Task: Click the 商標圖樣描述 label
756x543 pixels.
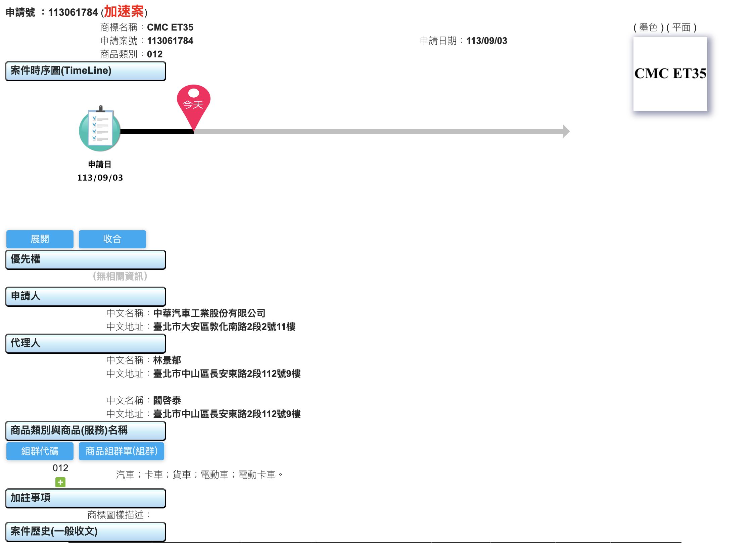Action: tap(119, 514)
